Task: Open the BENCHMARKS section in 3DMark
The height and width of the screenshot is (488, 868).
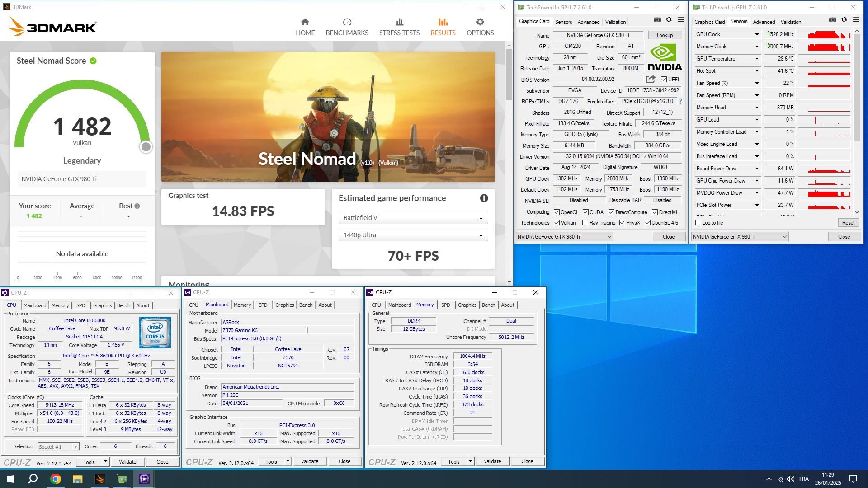Action: (347, 27)
